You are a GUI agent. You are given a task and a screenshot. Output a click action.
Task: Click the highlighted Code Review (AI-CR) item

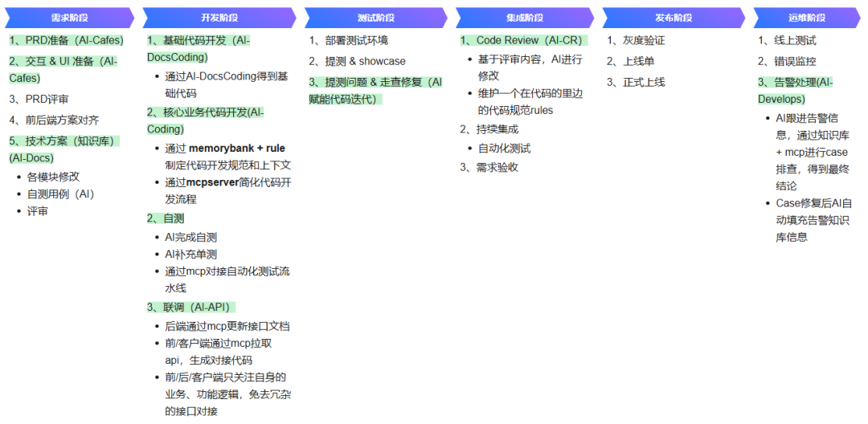(523, 40)
